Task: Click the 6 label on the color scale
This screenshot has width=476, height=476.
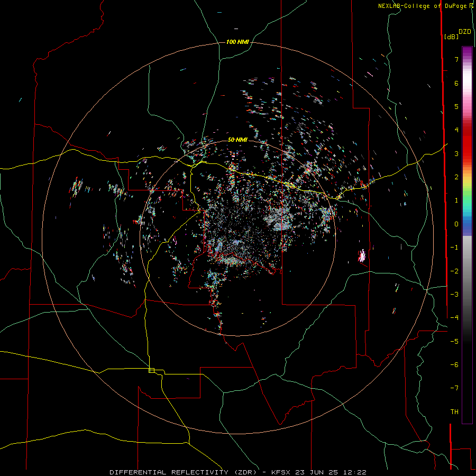Action: pos(456,83)
